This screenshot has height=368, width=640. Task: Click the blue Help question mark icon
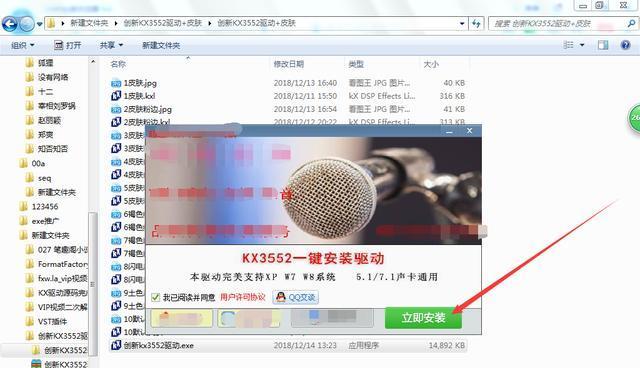(x=625, y=45)
